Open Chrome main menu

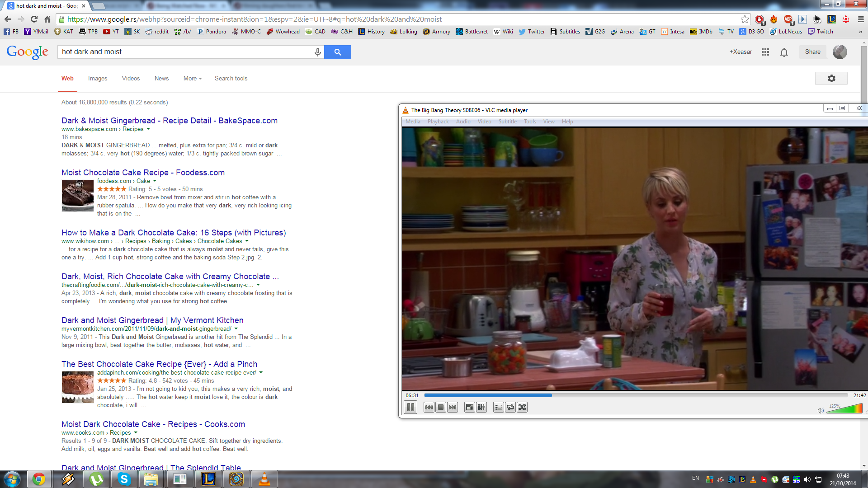point(861,19)
